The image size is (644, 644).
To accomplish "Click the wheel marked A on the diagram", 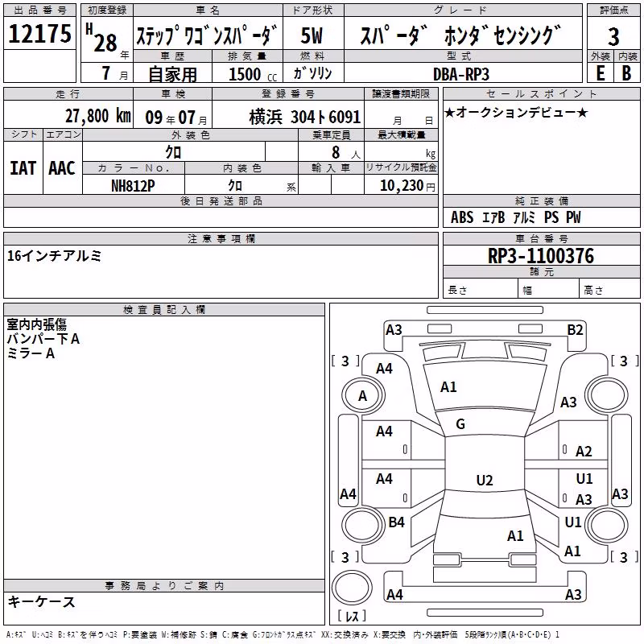I will pos(363,396).
